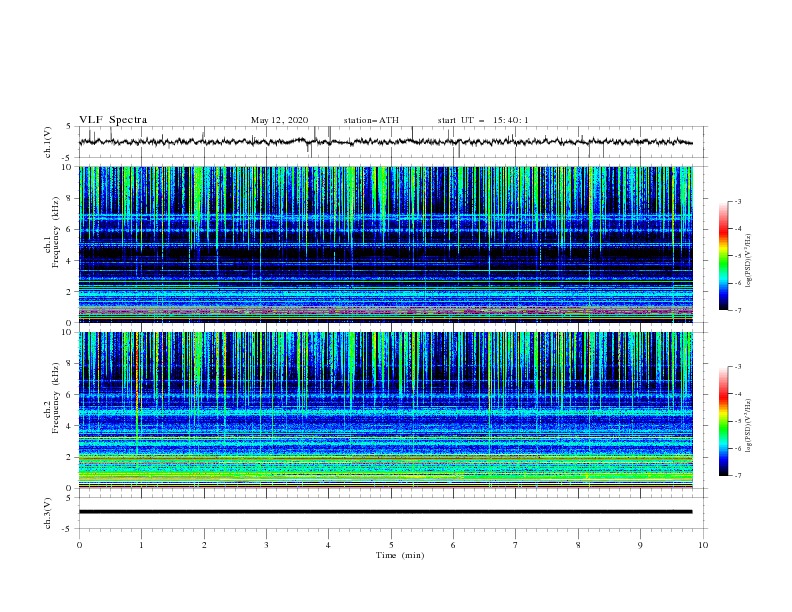The height and width of the screenshot is (612, 792).
Task: Click time axis tick label "9"
Action: tap(640, 545)
